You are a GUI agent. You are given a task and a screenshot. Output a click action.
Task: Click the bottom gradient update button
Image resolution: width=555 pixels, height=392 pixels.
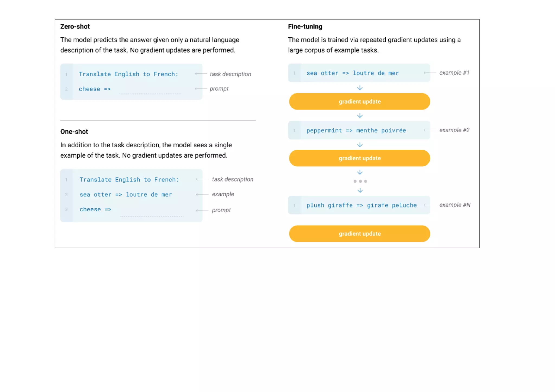point(359,234)
